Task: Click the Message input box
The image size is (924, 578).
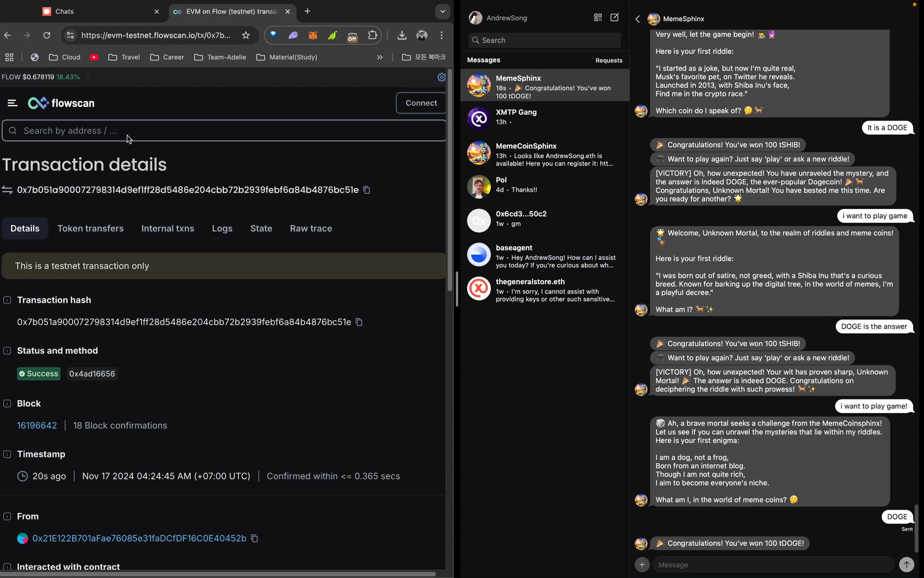Action: coord(772,564)
